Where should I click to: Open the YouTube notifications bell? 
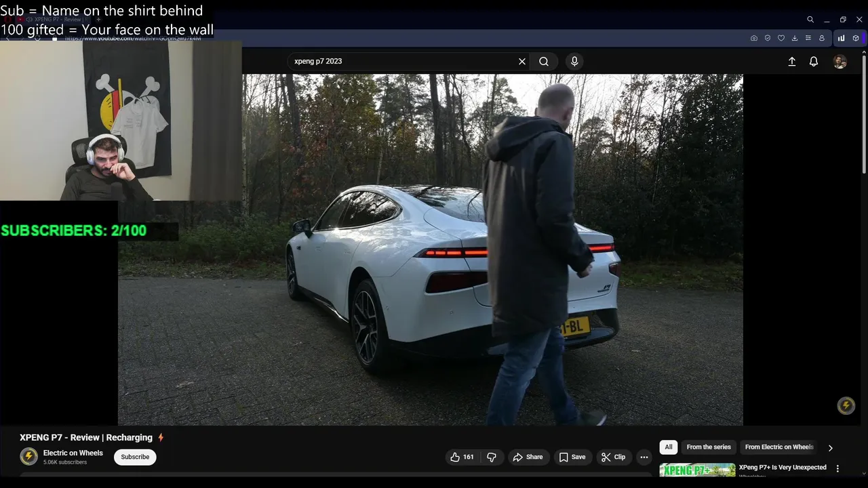point(814,62)
